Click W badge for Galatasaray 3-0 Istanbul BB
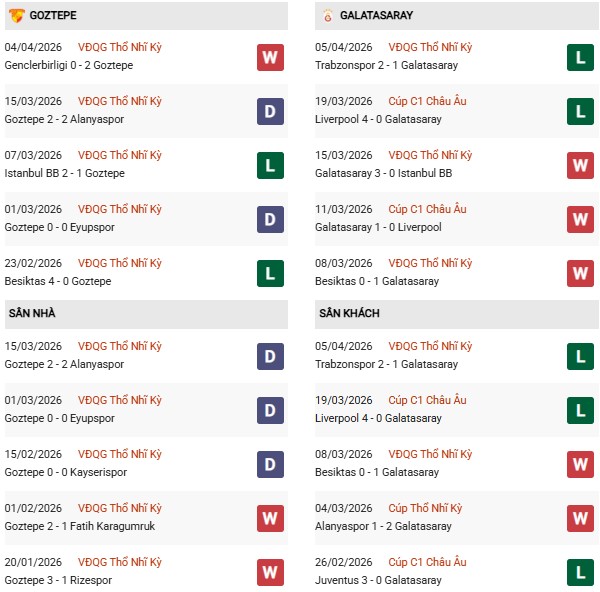The image size is (600, 592). pyautogui.click(x=580, y=165)
